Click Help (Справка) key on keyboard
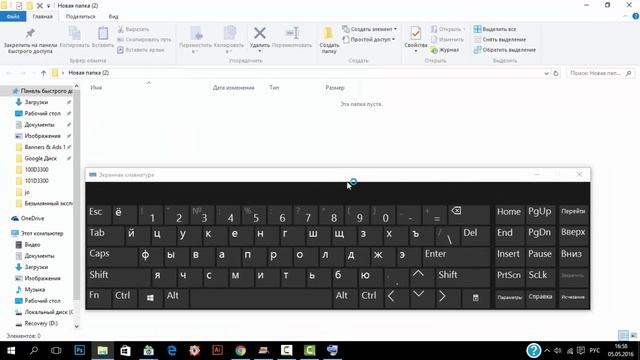This screenshot has width=640, height=360. (540, 298)
